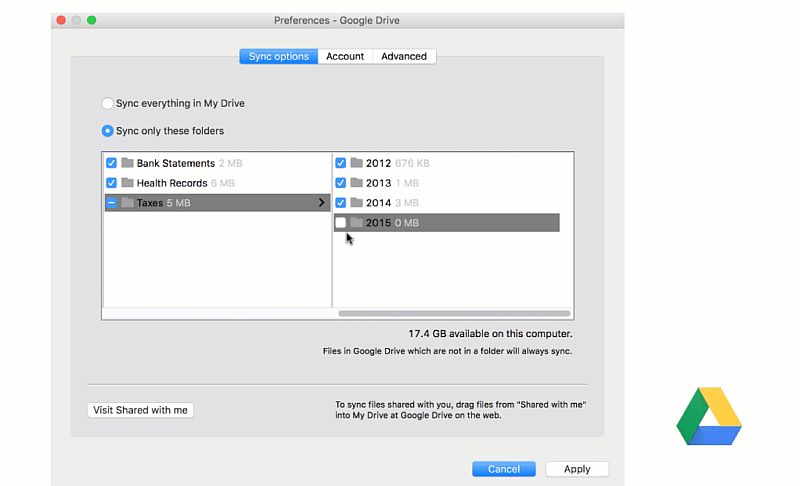Image resolution: width=800 pixels, height=486 pixels.
Task: Click the 2013 folder icon
Action: 357,183
